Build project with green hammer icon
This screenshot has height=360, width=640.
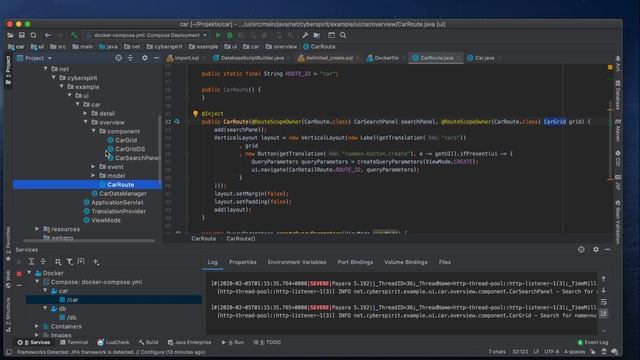74,36
